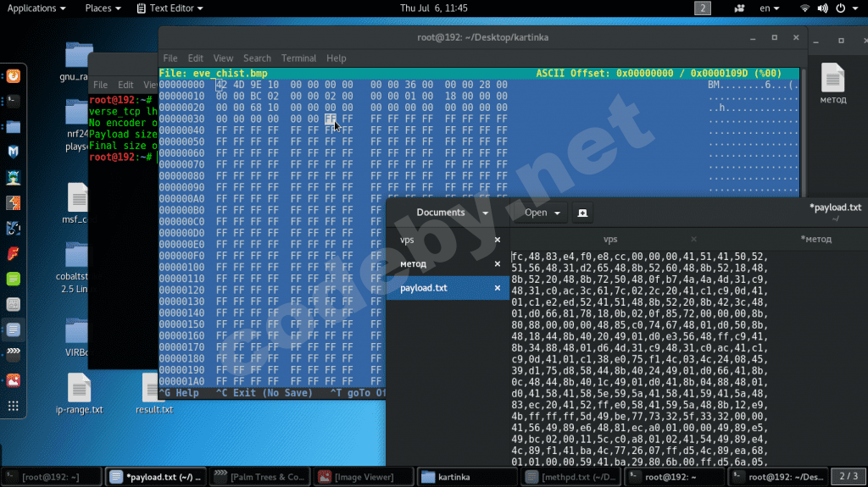Switch to *метод tab in gedit
The width and height of the screenshot is (868, 487).
(816, 239)
